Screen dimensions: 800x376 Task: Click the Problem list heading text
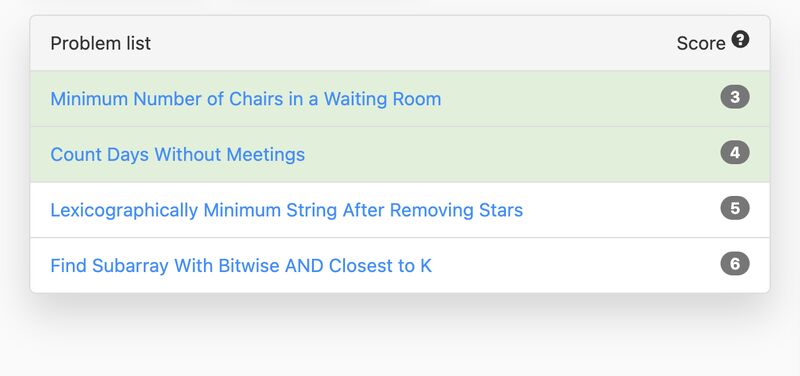point(101,43)
